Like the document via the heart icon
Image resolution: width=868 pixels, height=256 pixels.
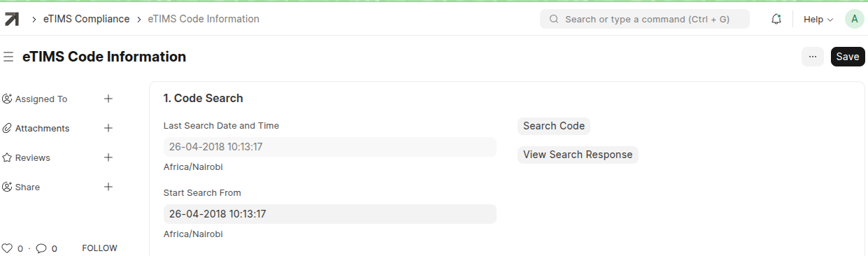pos(8,248)
